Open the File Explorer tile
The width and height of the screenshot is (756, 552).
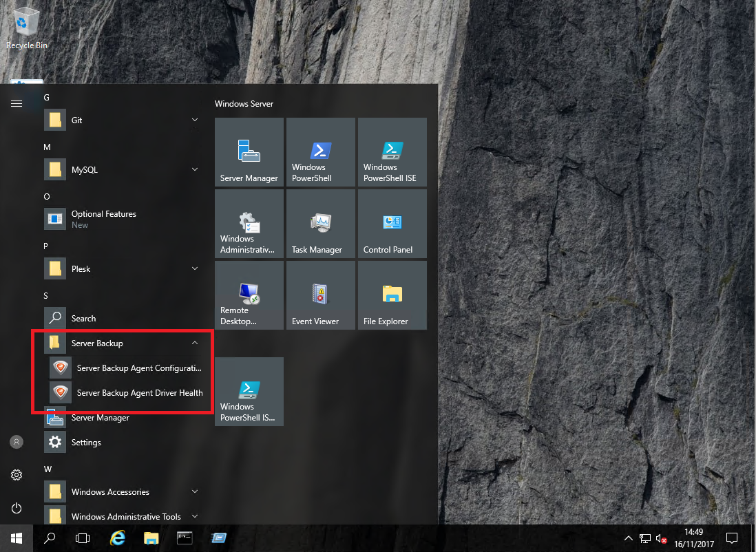(392, 295)
